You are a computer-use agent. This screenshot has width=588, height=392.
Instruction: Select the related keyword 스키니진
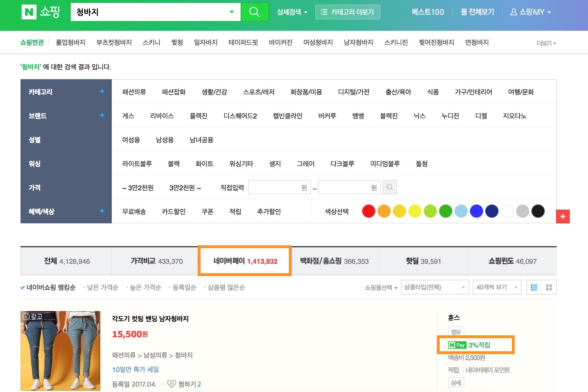[x=396, y=42]
